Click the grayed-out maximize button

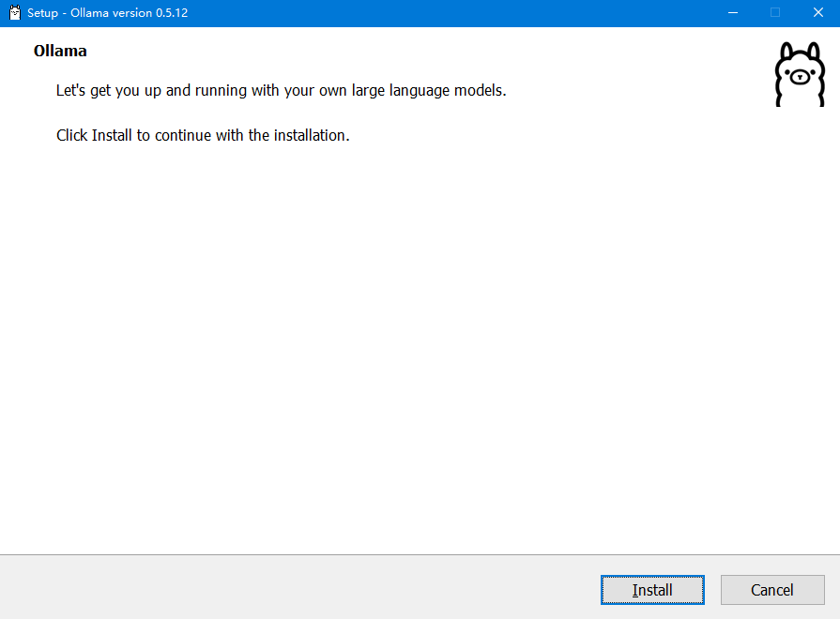point(775,13)
